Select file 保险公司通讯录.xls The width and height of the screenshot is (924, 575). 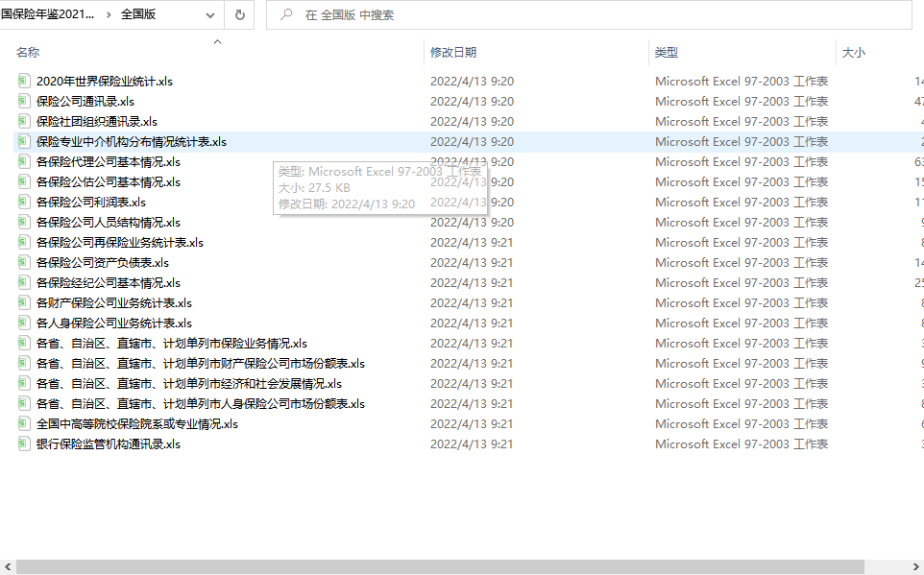pyautogui.click(x=85, y=102)
